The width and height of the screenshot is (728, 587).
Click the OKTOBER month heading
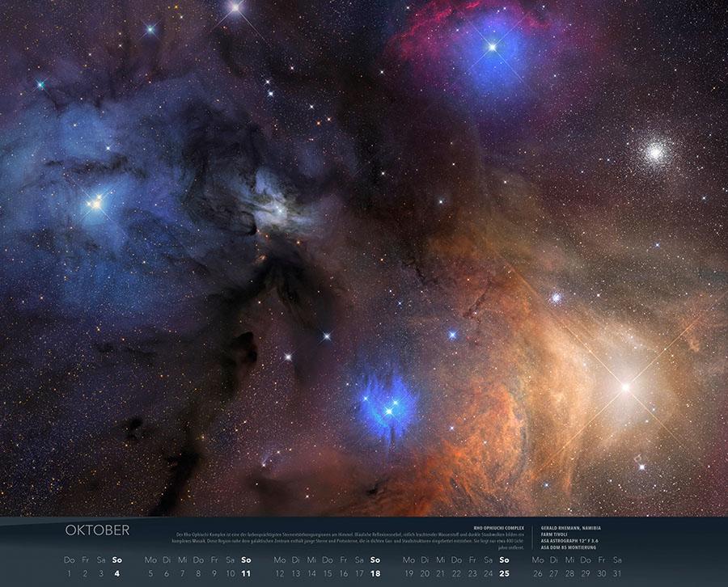coord(97,530)
